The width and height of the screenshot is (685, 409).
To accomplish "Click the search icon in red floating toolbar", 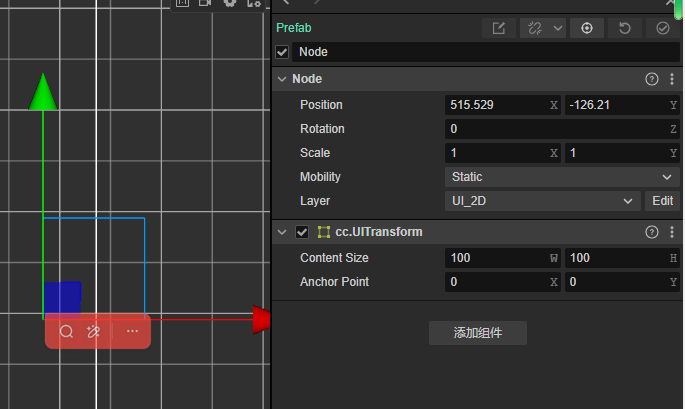I will point(66,332).
